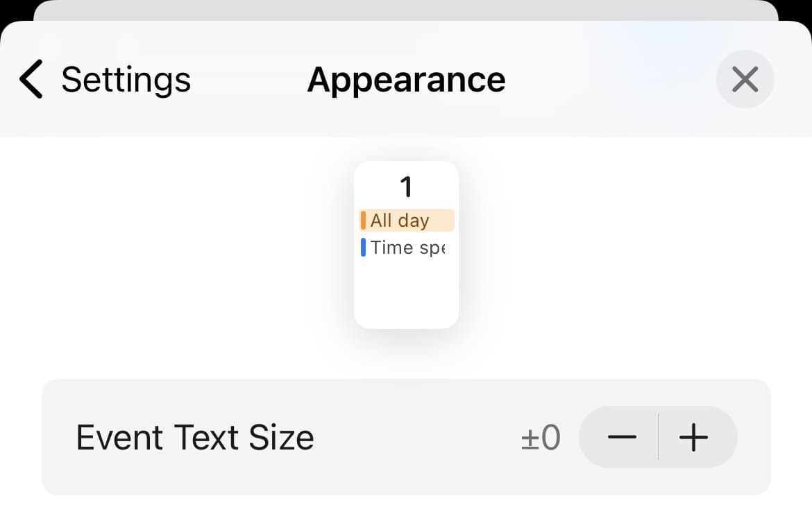812x505 pixels.
Task: Tap the back chevron arrow
Action: tap(31, 79)
